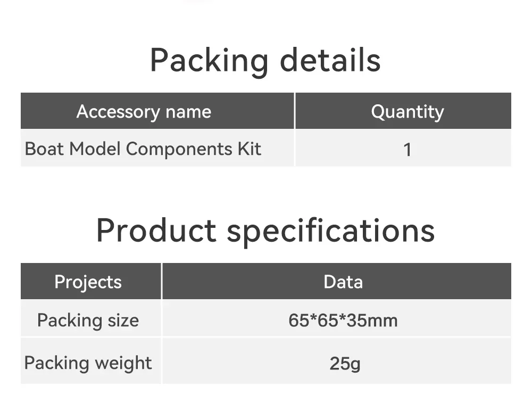Viewport: 532px width, 403px height.
Task: Click divider between Packing weight label and 25g
Action: pyautogui.click(x=162, y=361)
